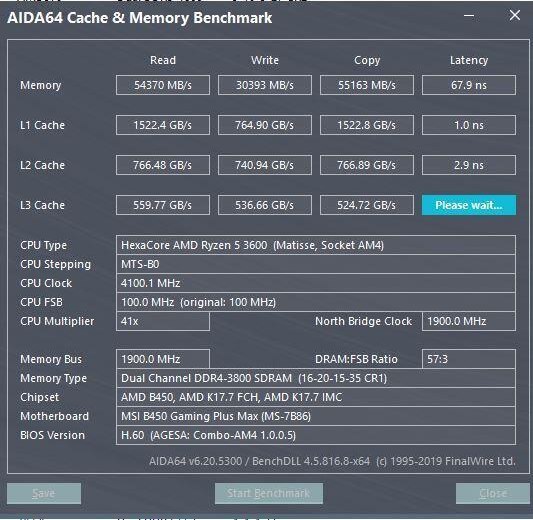The image size is (533, 520).
Task: Select Memory Read value 54370 MB/s
Action: pyautogui.click(x=163, y=85)
